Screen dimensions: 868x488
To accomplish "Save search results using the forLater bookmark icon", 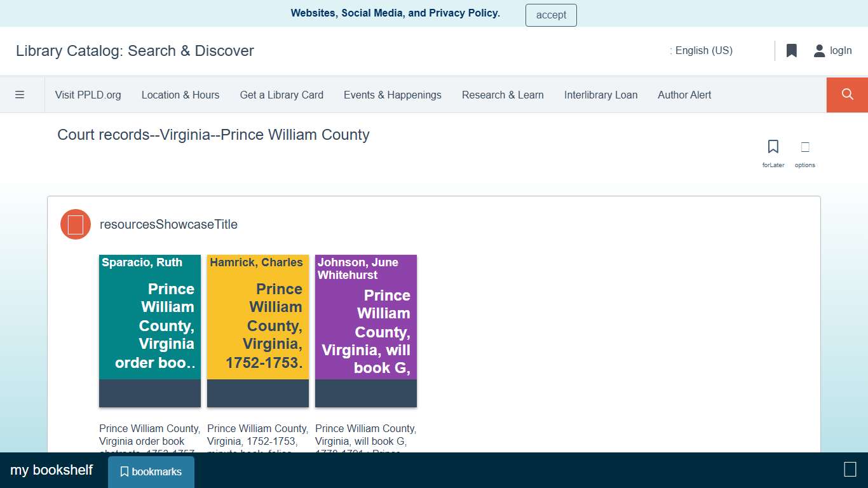I will tap(773, 146).
